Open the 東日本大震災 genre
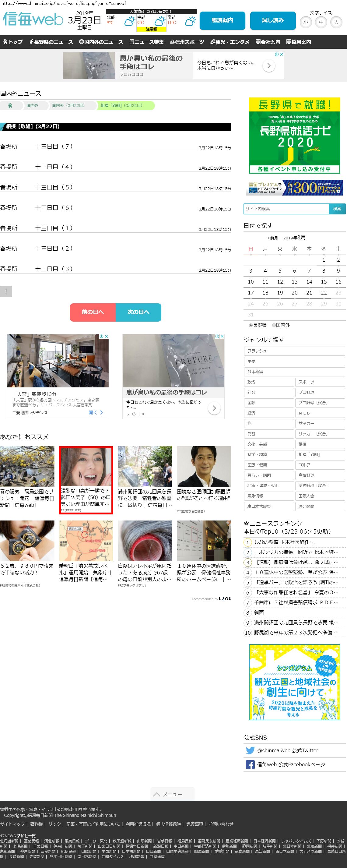Viewport: 347px width, 868px height. coord(269,506)
